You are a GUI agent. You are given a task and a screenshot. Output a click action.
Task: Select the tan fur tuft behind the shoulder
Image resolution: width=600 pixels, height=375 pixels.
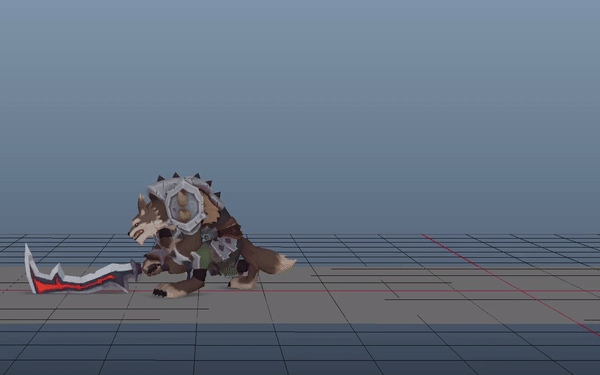212,209
